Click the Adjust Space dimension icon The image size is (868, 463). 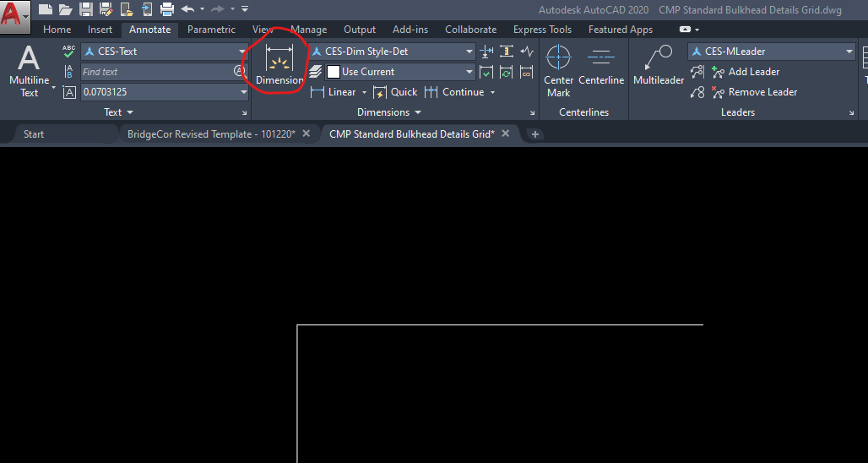point(507,52)
